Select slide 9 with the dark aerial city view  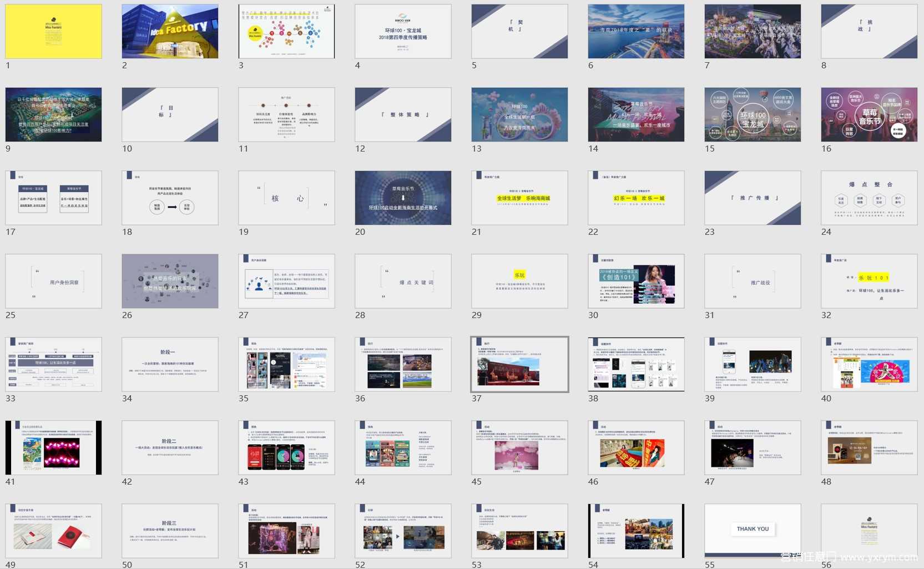(x=53, y=114)
